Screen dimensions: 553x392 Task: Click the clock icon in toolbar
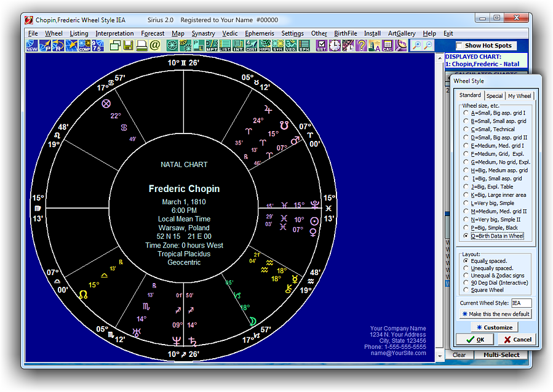pos(335,46)
